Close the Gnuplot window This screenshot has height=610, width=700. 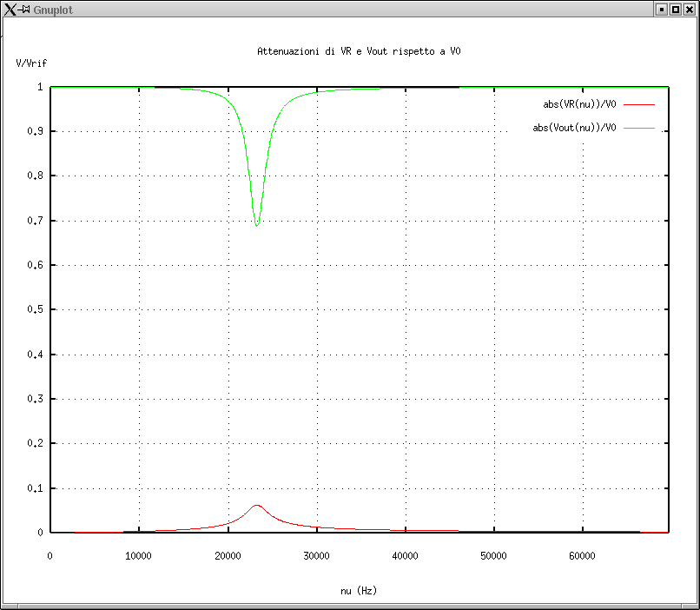[x=689, y=10]
